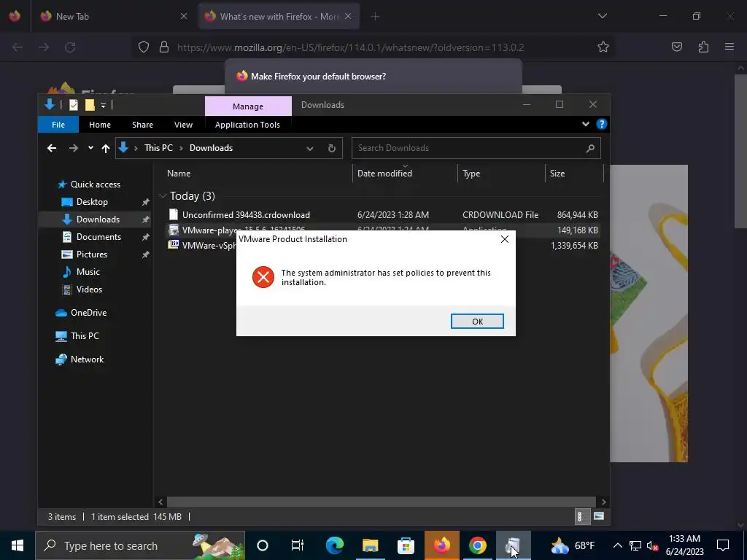
Task: Open a new Firefox tab with plus
Action: 375,17
